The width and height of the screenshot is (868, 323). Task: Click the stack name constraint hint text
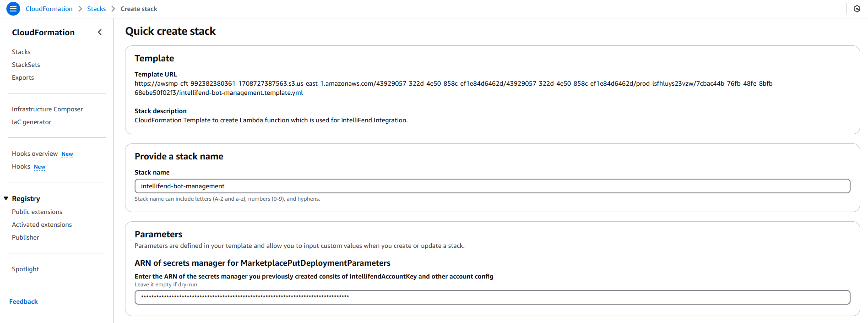(227, 199)
